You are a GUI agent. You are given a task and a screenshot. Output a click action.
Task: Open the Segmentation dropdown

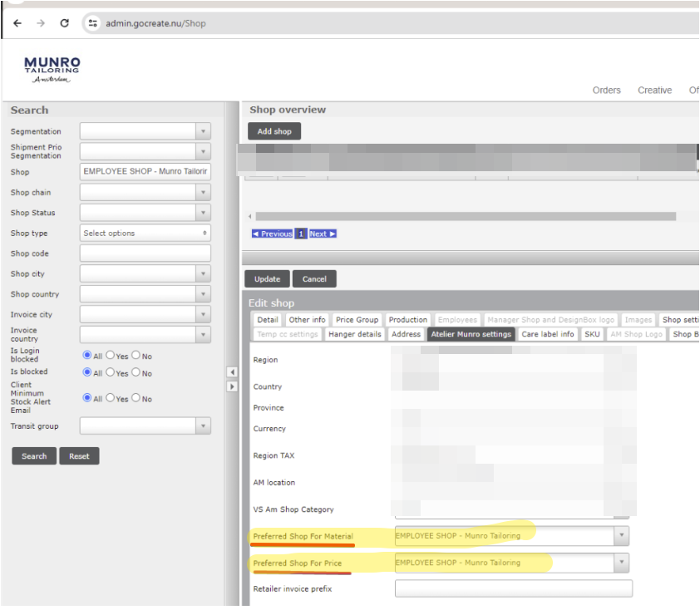(x=203, y=131)
